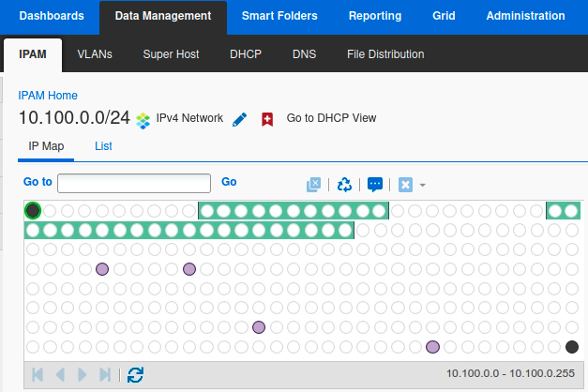
Task: Click the red bookmark icon
Action: [267, 119]
